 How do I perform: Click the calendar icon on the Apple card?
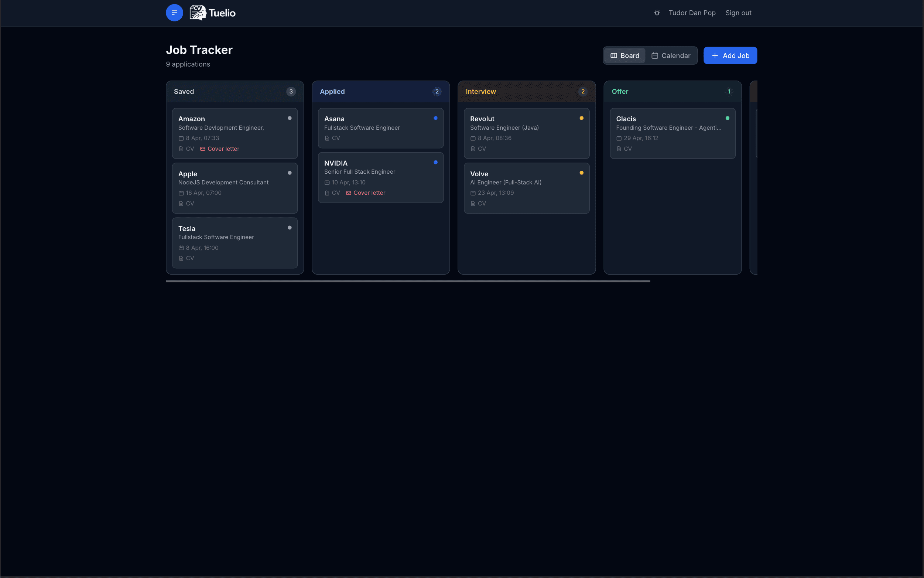181,193
